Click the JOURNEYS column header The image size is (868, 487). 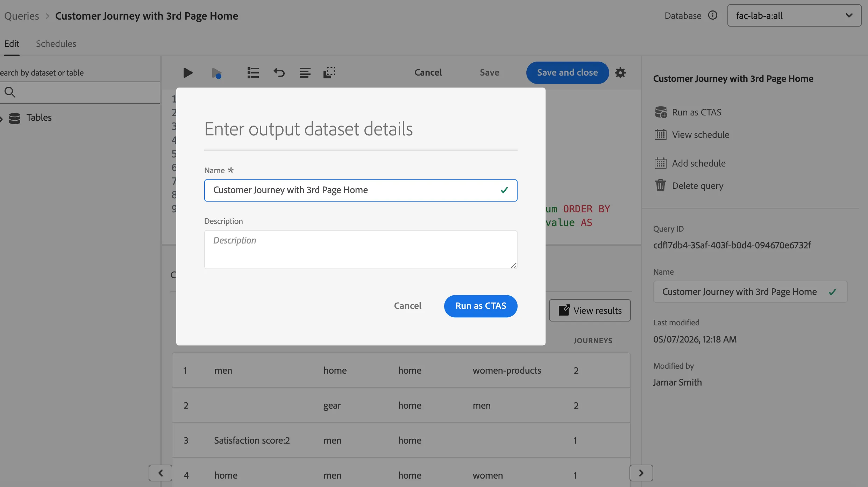click(593, 341)
